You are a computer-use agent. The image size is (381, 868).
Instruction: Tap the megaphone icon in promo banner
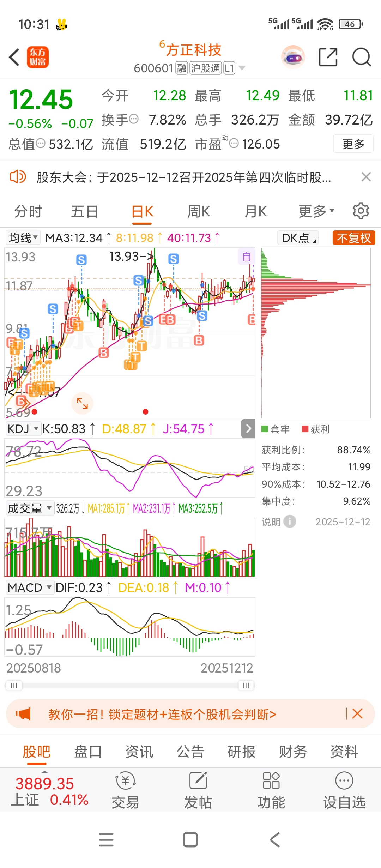pos(23,714)
